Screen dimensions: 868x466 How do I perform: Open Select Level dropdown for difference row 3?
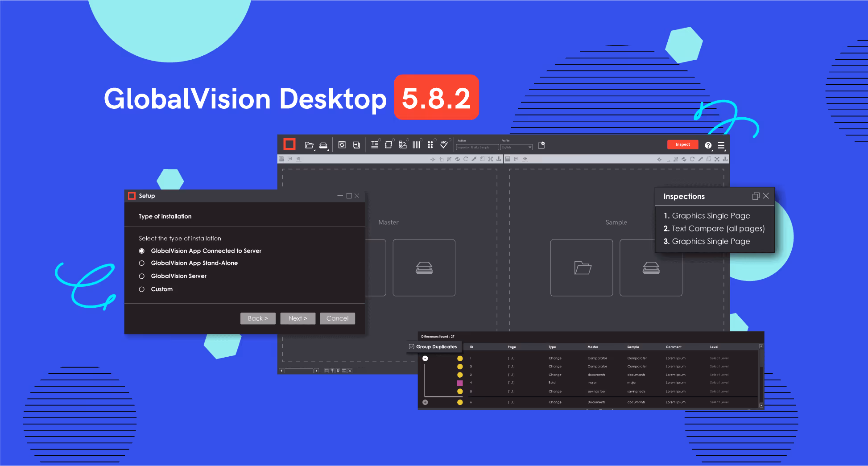(719, 367)
